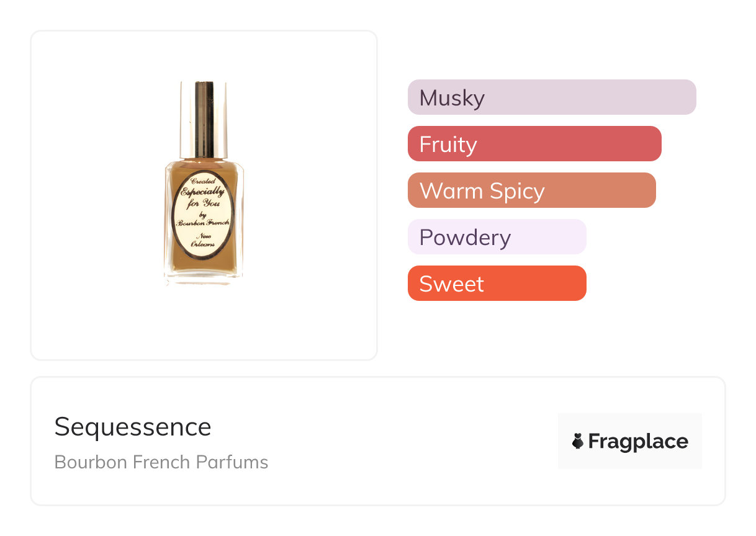
Task: Click the clear glass base of the bottle
Action: pos(204,279)
